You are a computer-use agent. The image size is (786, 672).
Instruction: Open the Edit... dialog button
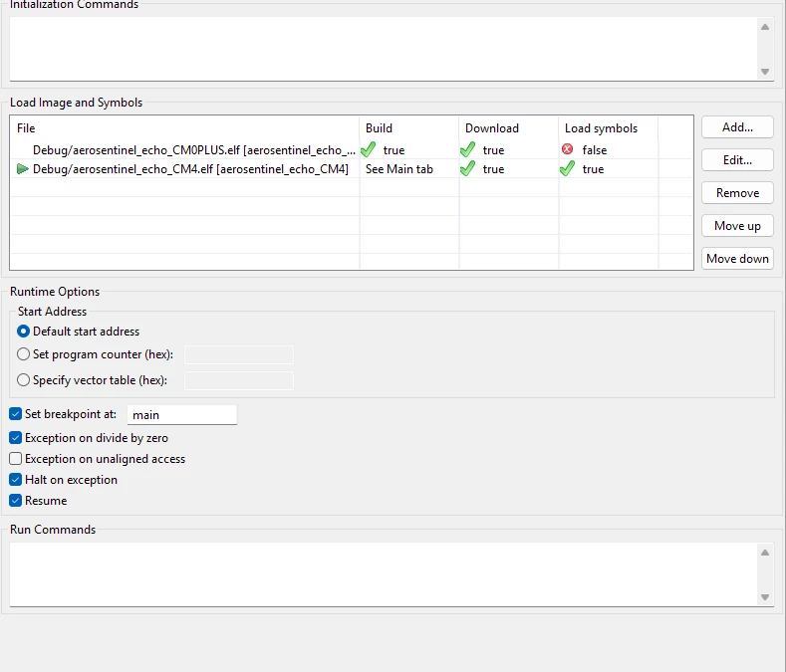pos(737,160)
